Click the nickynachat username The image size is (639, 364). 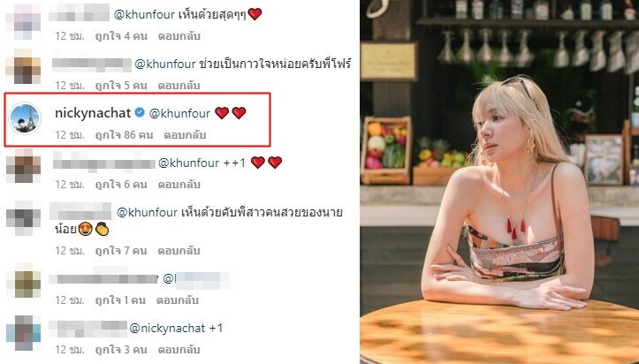point(93,113)
